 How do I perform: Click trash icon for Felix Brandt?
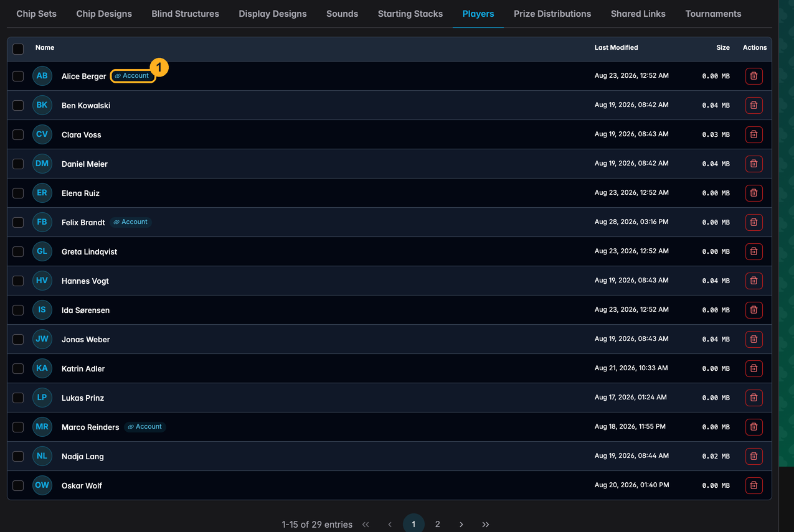tap(754, 222)
